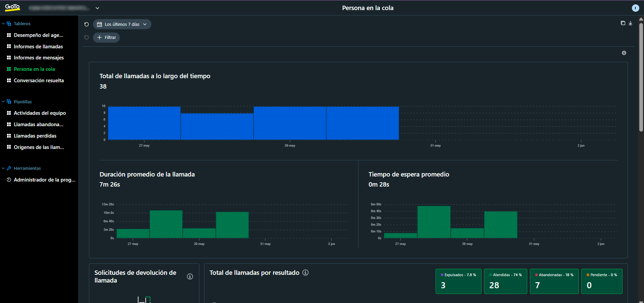Click the Filtrar button
644x303 pixels.
[x=106, y=38]
